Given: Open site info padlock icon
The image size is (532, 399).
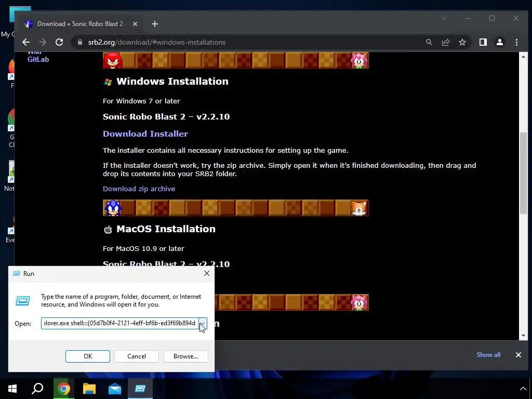Looking at the screenshot, I should pyautogui.click(x=80, y=42).
